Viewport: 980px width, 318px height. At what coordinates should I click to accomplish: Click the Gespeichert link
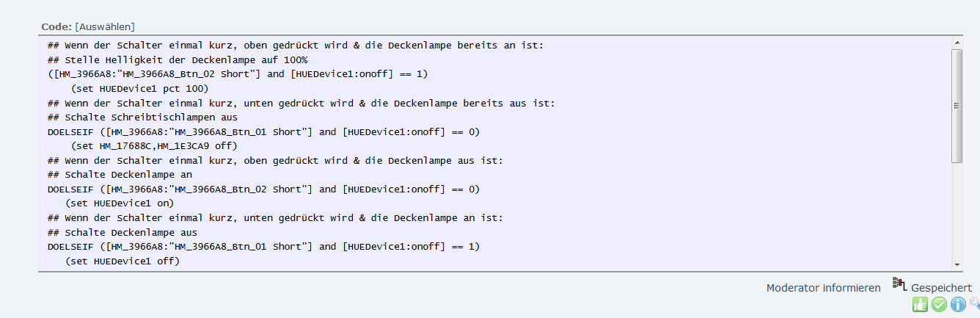[x=941, y=288]
